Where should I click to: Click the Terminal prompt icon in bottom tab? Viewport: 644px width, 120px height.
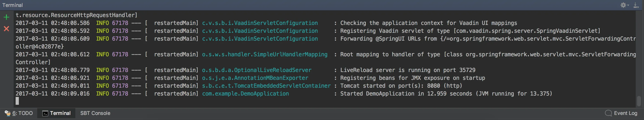45,114
